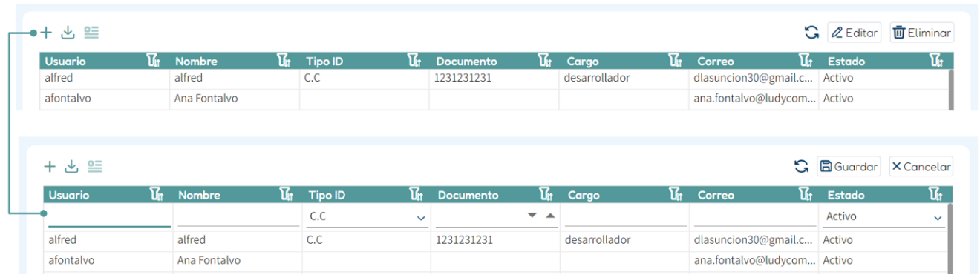Screen dimensions: 980x275
Task: Select the 'desarrollador' cell in the Editar grid
Action: click(624, 78)
